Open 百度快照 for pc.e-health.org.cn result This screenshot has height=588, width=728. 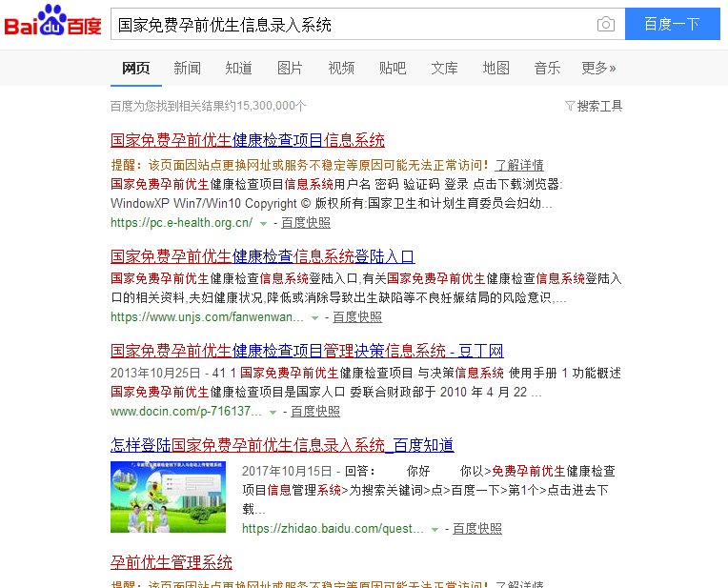[306, 223]
